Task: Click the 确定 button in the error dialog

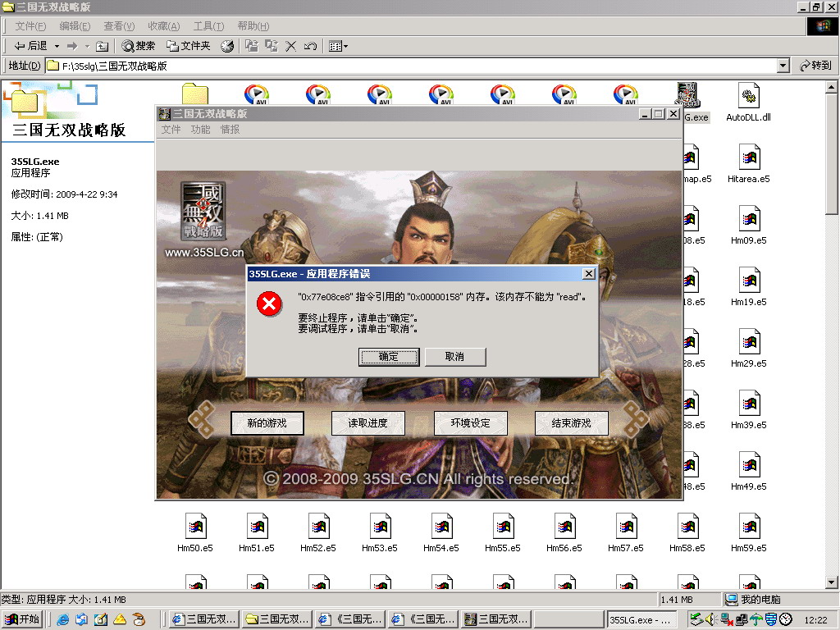Action: pyautogui.click(x=389, y=357)
